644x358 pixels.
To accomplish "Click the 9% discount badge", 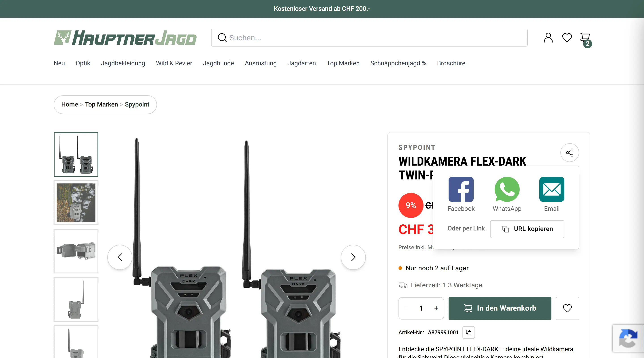I will (411, 205).
